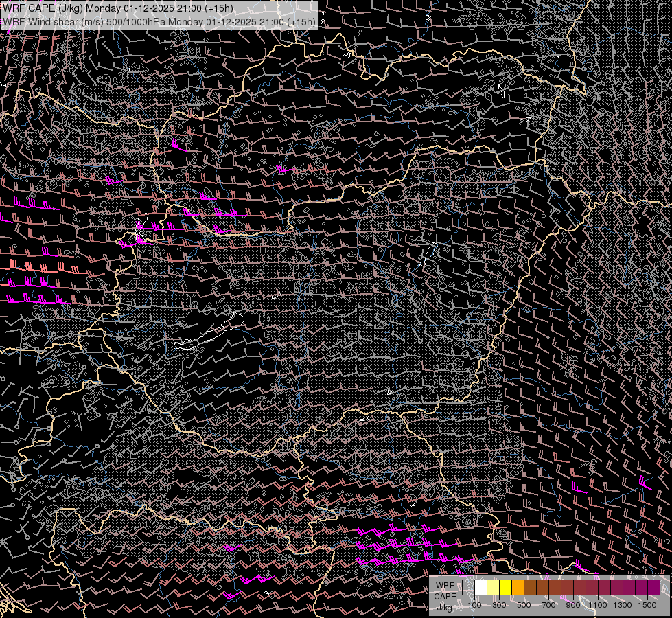672x618 pixels.
Task: Click the WRF Wind shear title line
Action: 159,21
